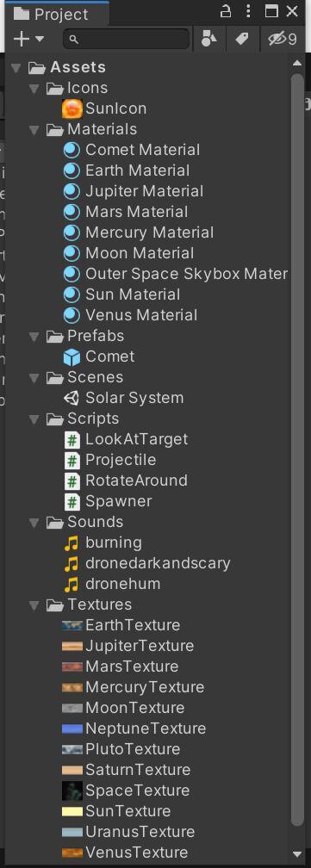This screenshot has height=868, width=311.
Task: Select the Comet prefab cube icon
Action: coord(72,357)
